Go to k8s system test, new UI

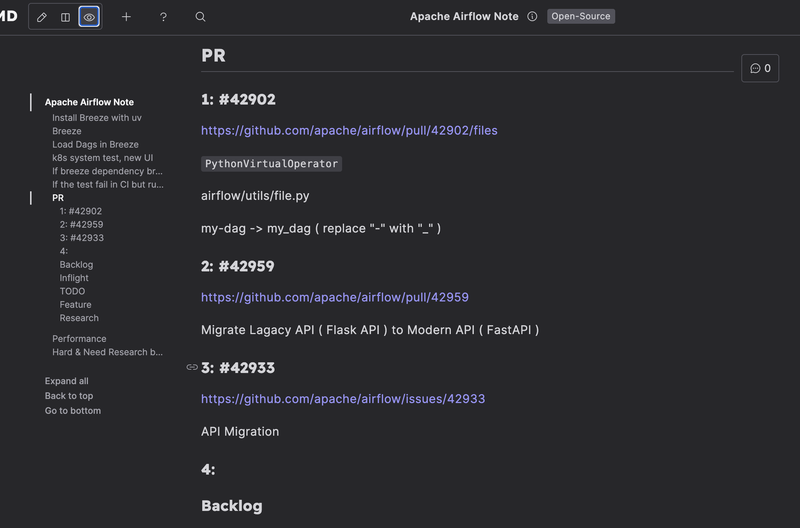coord(103,158)
